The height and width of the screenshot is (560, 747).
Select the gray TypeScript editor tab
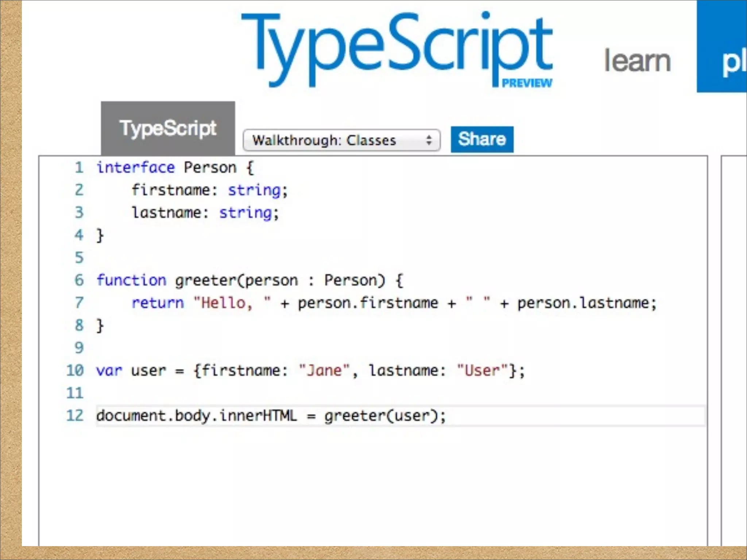[x=168, y=128]
